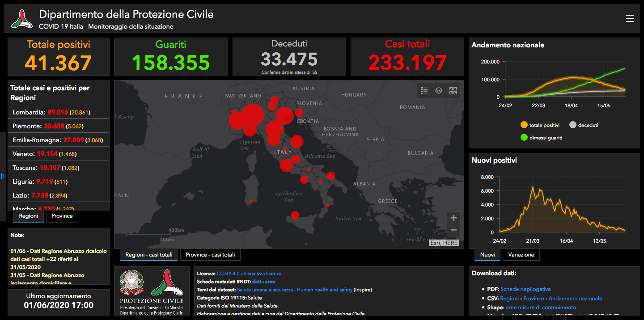
Task: Click the Nuovi positivi chart peak near 21/03
Action: pos(533,187)
